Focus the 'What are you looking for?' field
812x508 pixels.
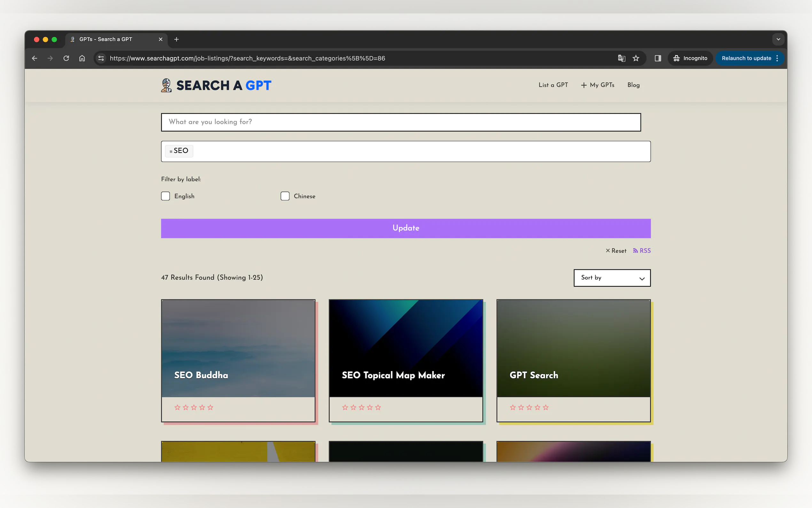(401, 122)
